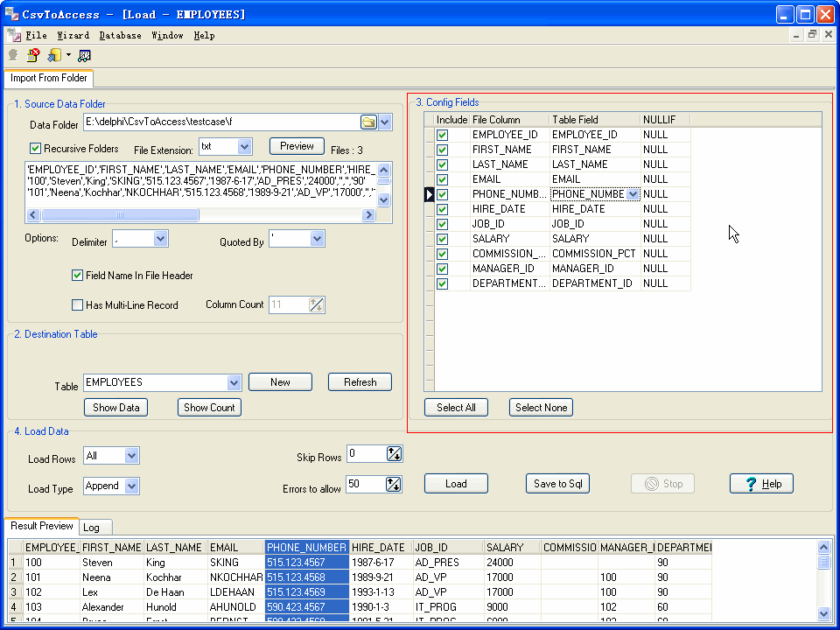Click the JOB_ID column header in results

(x=448, y=548)
